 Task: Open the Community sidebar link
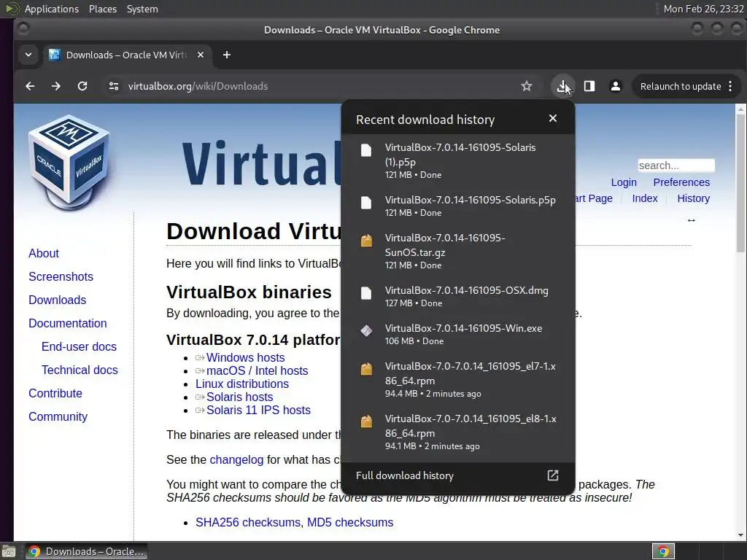coord(58,416)
